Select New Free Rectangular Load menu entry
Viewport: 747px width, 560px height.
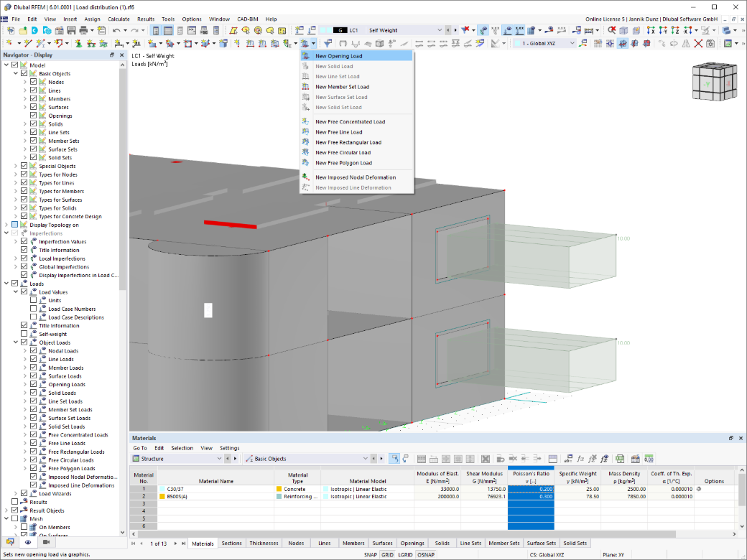point(348,142)
